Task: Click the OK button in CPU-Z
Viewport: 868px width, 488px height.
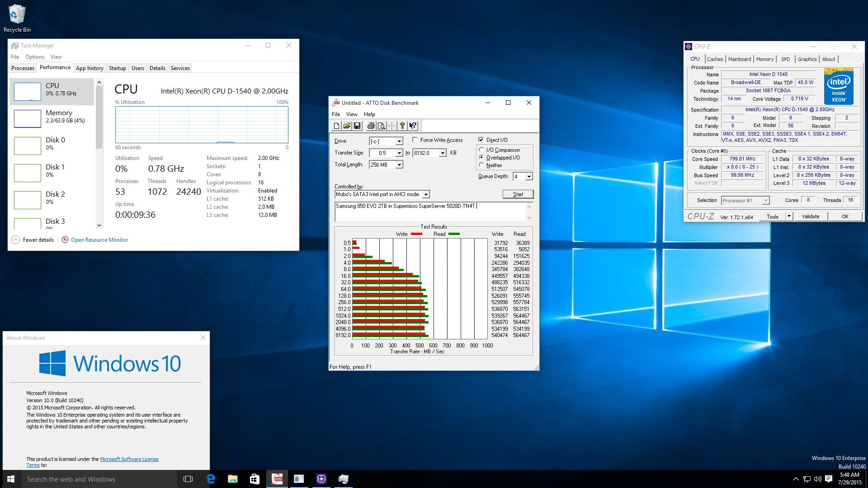Action: click(x=845, y=216)
